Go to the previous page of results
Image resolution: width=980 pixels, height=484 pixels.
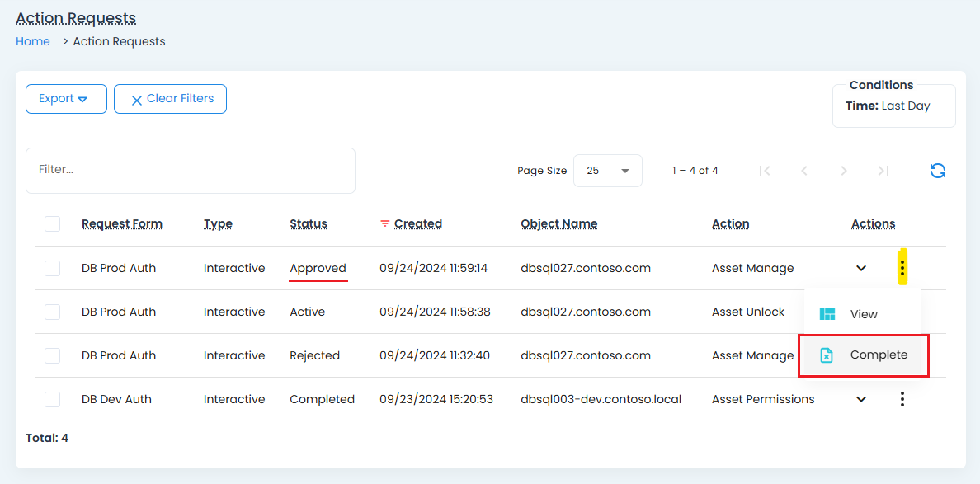coord(804,171)
